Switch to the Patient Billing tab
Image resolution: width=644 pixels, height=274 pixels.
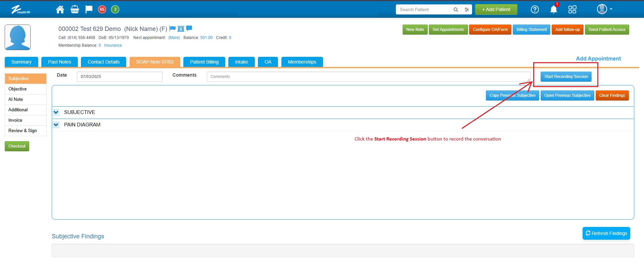tap(204, 62)
